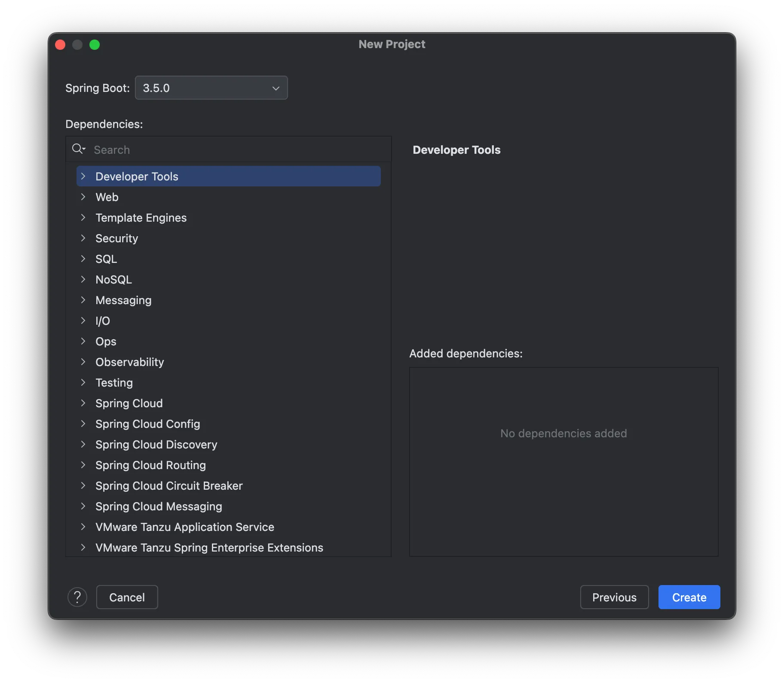Expand the Developer Tools chevron
Viewport: 784px width, 683px height.
[x=83, y=176]
